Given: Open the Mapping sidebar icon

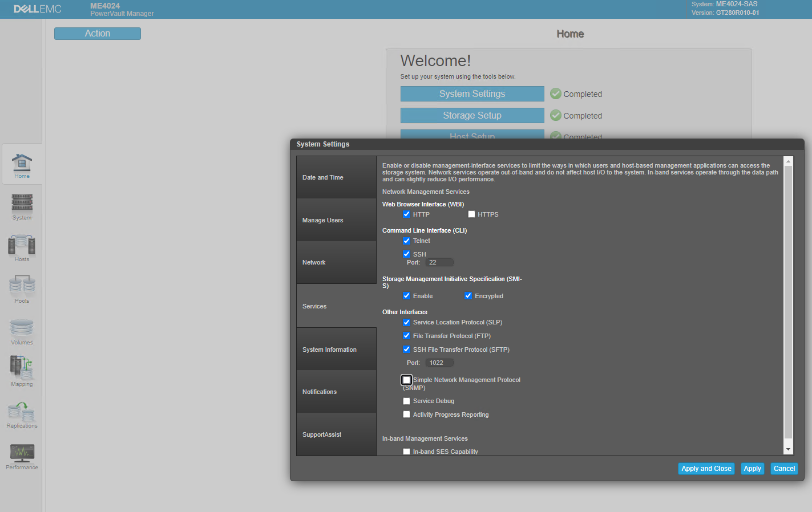Looking at the screenshot, I should (x=22, y=371).
